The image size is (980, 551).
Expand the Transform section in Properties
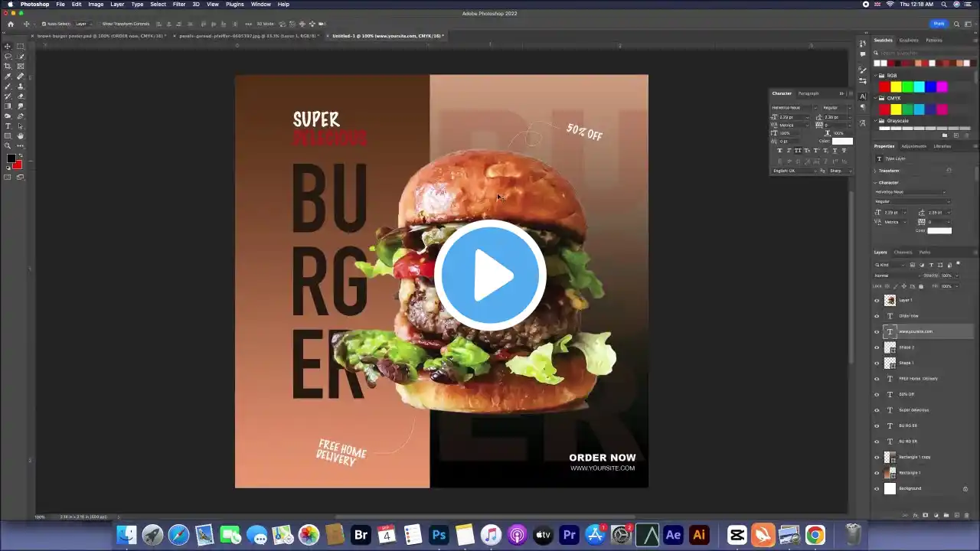(x=877, y=171)
